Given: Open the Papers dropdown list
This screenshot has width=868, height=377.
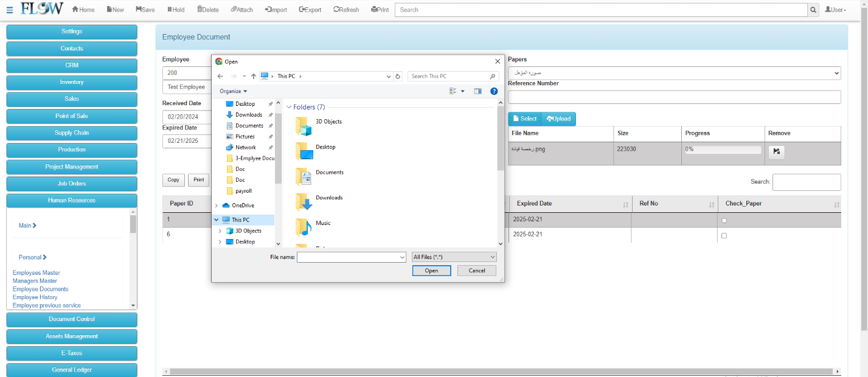Looking at the screenshot, I should point(674,73).
